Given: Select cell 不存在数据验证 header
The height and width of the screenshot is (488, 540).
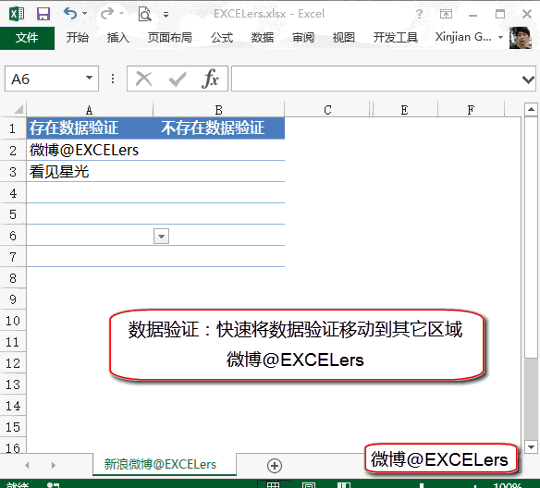Looking at the screenshot, I should pos(219,128).
